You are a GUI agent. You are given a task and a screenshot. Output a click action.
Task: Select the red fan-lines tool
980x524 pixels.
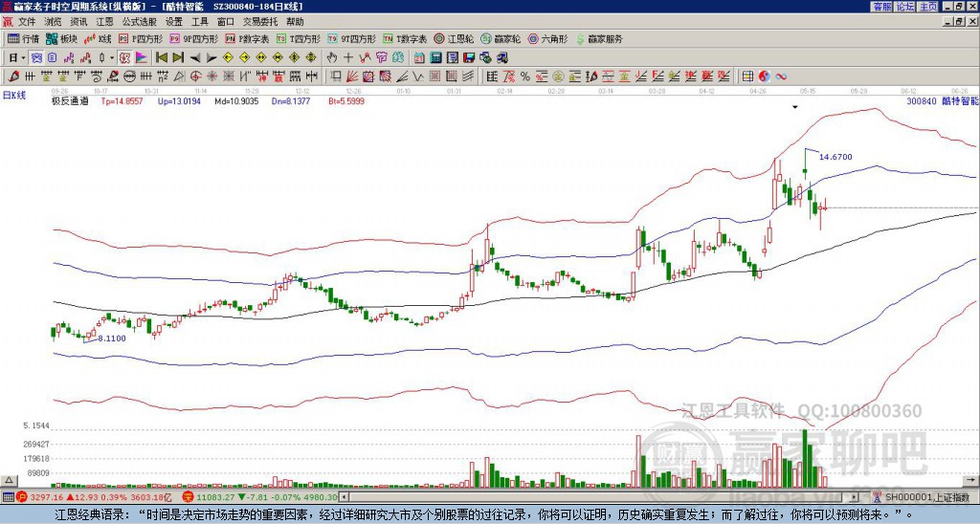point(352,76)
